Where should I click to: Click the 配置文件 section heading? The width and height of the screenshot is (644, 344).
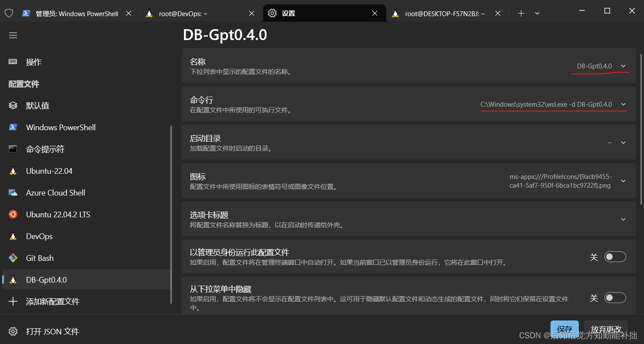click(x=24, y=84)
